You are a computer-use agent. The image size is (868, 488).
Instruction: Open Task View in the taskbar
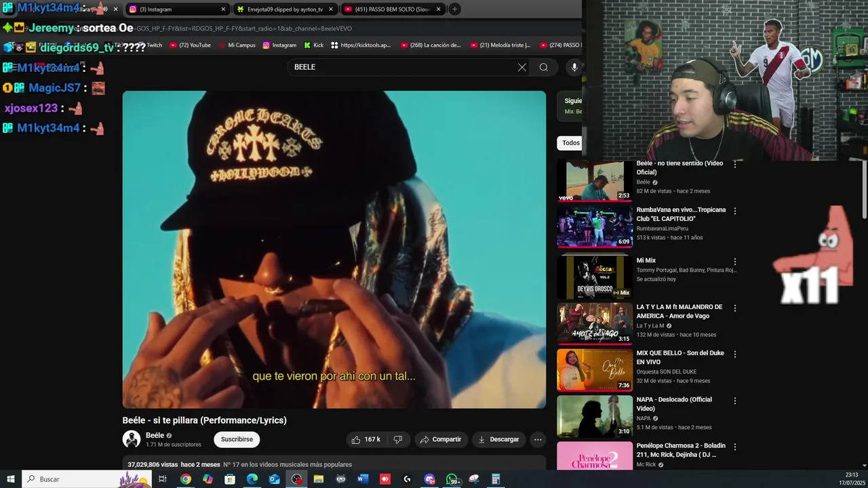pyautogui.click(x=163, y=479)
